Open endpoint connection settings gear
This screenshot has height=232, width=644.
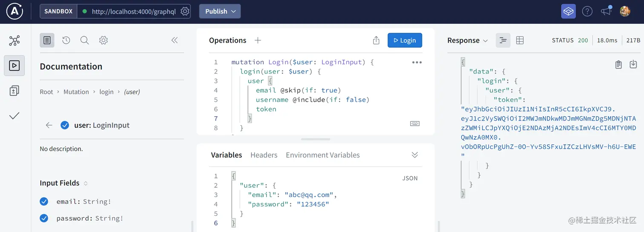point(185,11)
